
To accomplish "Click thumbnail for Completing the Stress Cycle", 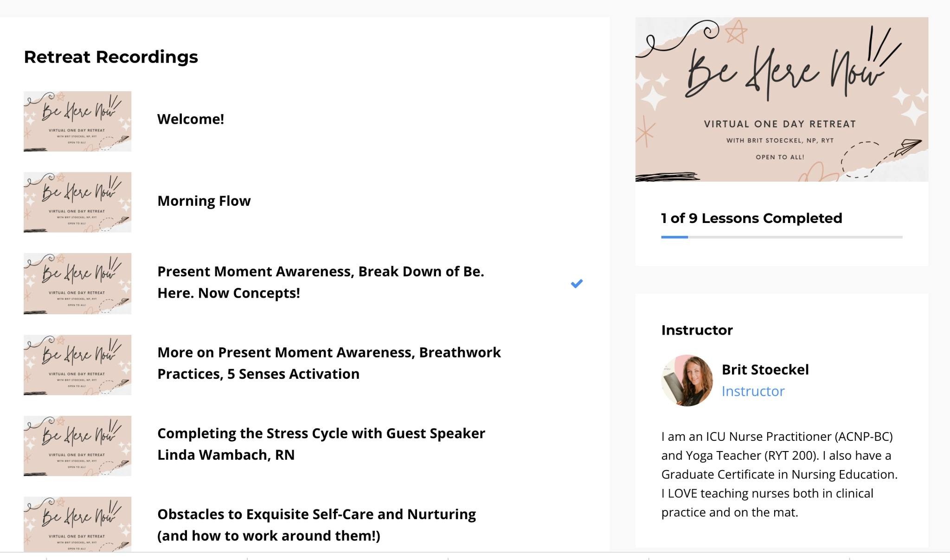I will tap(77, 445).
